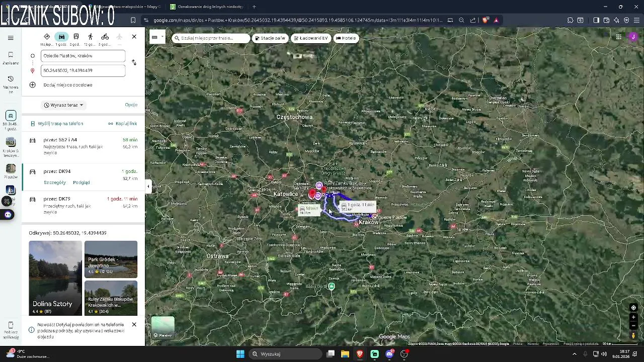This screenshot has height=362, width=644.
Task: Select the route przez: DK94
Action: (x=83, y=177)
